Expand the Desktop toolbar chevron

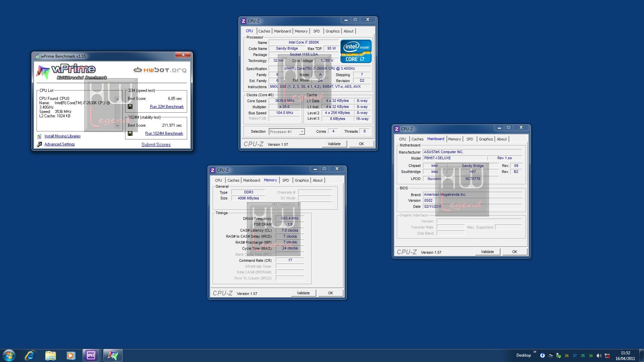(x=535, y=352)
